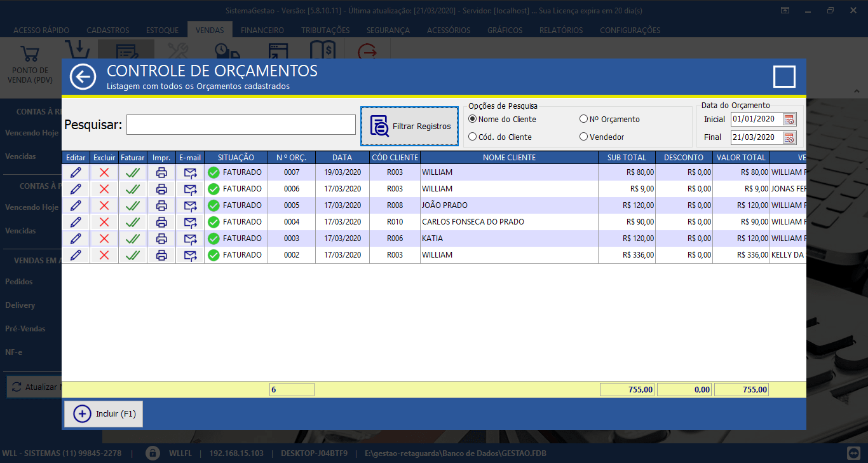
Task: Print budget 0002
Action: click(161, 255)
